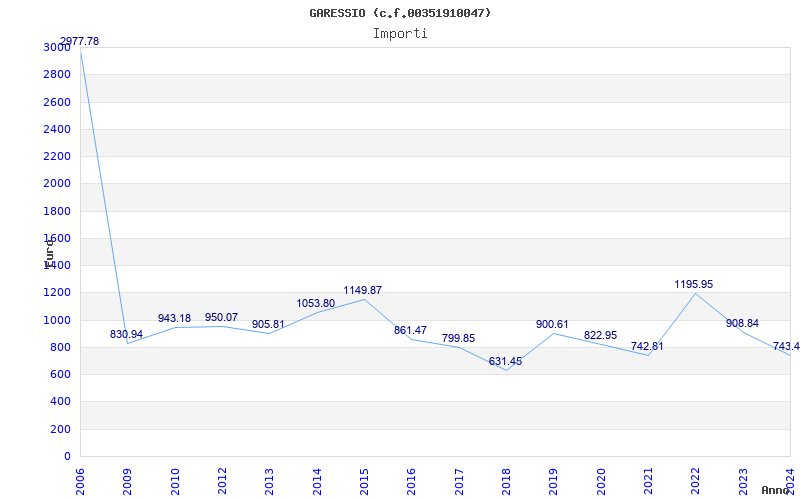Click the y-axis value 1000
Image resolution: width=800 pixels, height=500 pixels.
click(x=57, y=320)
